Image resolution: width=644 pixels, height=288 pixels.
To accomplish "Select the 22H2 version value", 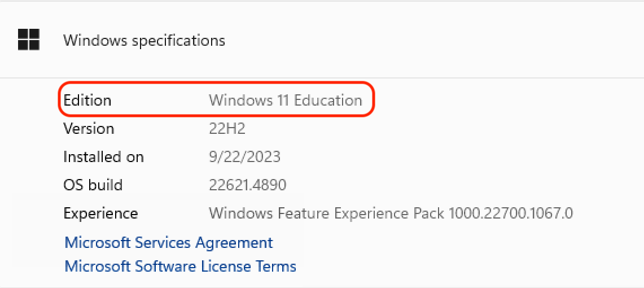I will (x=227, y=129).
